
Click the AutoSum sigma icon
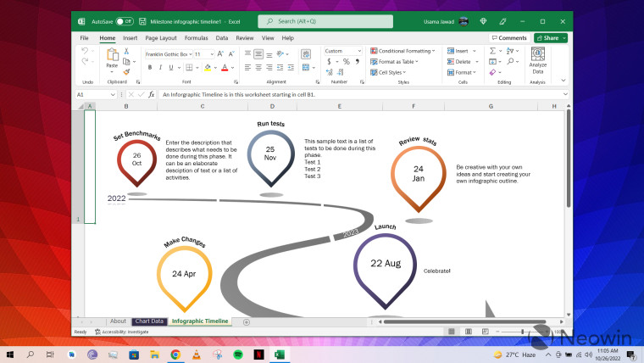(492, 51)
